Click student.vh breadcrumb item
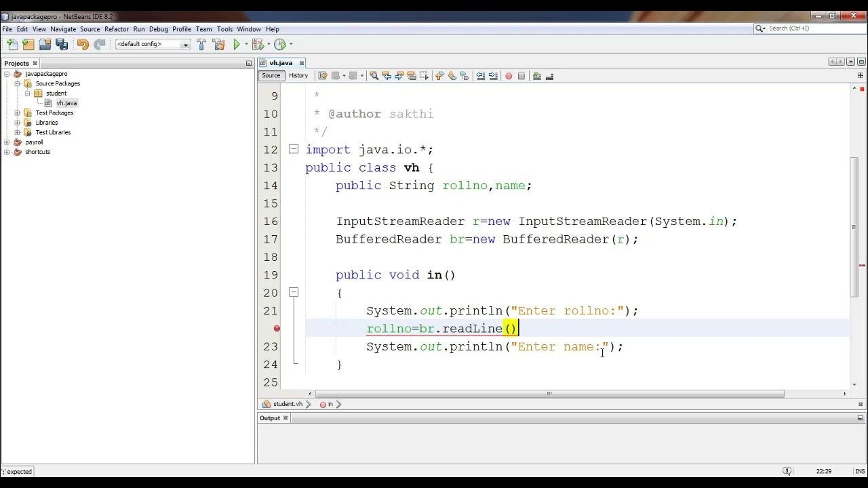This screenshot has width=868, height=488. point(288,404)
